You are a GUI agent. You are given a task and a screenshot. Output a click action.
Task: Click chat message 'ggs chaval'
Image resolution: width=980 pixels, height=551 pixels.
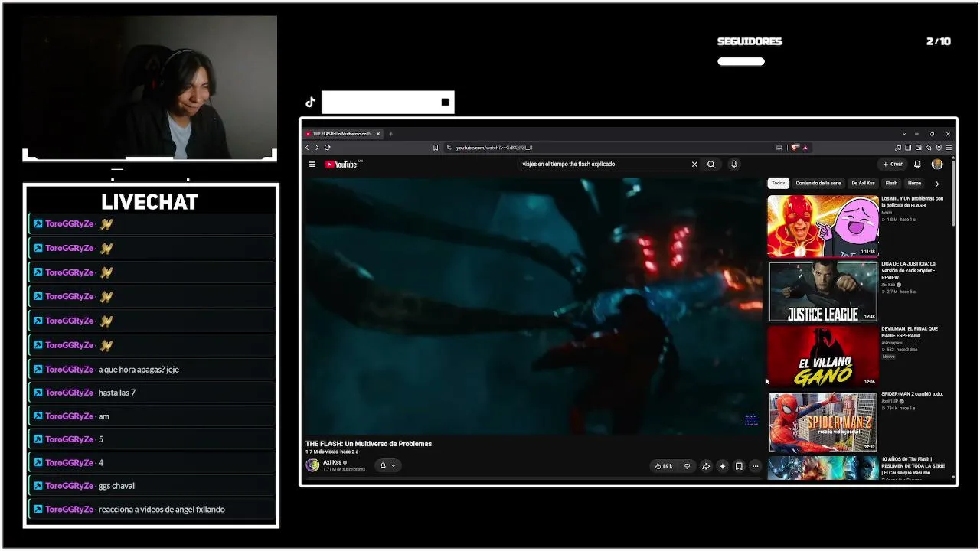pyautogui.click(x=116, y=486)
